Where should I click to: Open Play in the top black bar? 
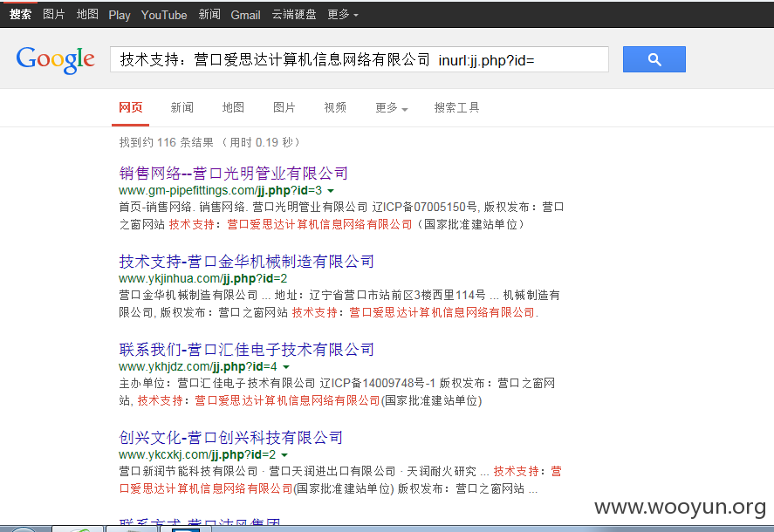120,16
